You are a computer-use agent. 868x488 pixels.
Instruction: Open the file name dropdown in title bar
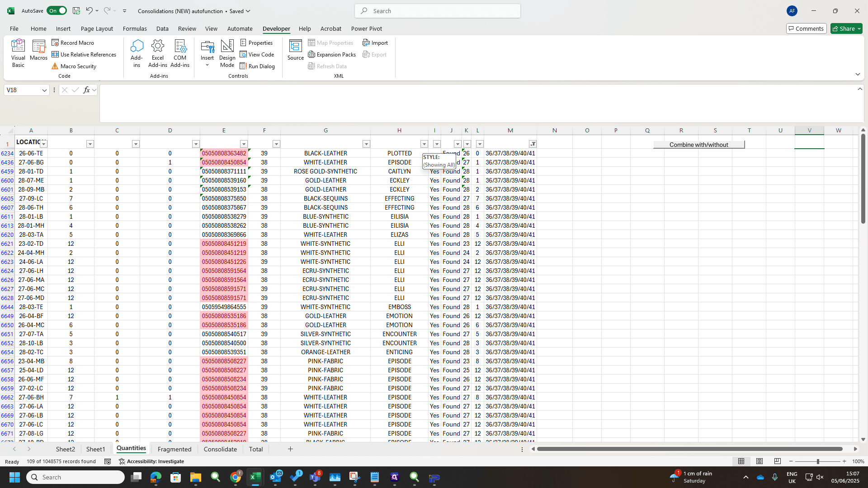click(x=248, y=11)
